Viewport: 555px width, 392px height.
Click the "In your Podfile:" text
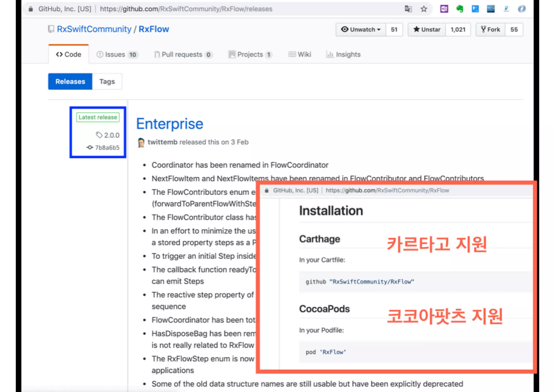[321, 330]
